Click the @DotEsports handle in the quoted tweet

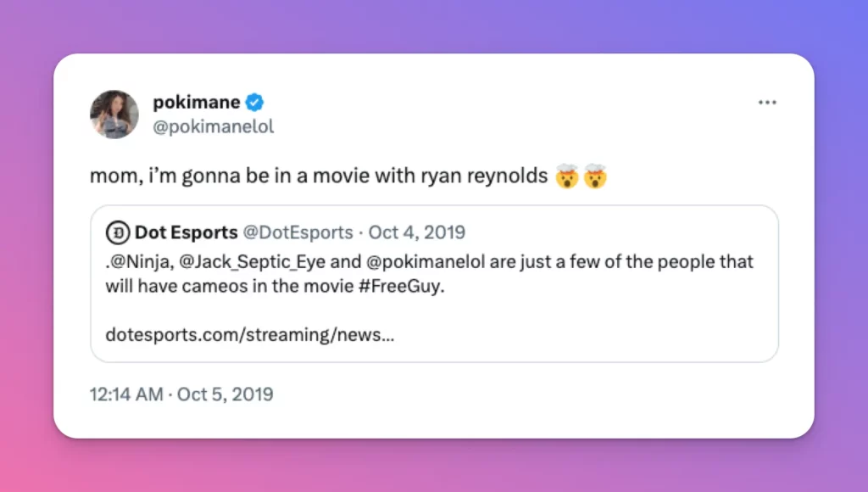pyautogui.click(x=298, y=232)
